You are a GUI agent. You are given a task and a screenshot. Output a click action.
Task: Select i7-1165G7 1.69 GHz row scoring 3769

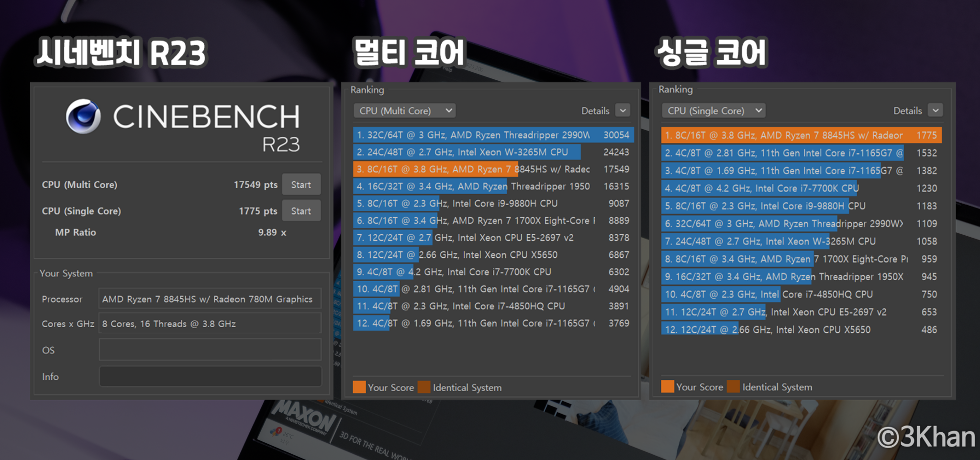pyautogui.click(x=493, y=323)
